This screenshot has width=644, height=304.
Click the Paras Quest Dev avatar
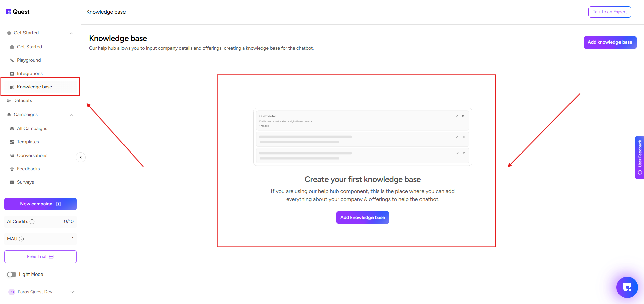pyautogui.click(x=12, y=292)
